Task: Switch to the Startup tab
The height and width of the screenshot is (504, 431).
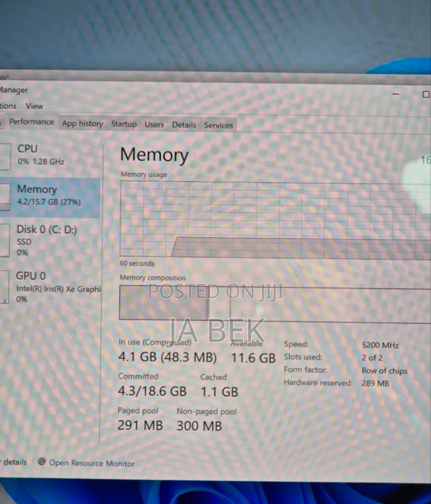Action: [124, 124]
